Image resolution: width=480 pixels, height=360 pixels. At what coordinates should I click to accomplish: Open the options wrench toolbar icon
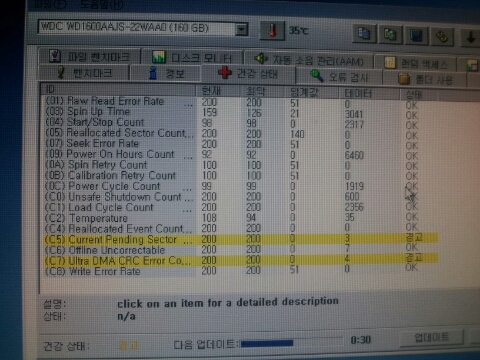pyautogui.click(x=442, y=36)
